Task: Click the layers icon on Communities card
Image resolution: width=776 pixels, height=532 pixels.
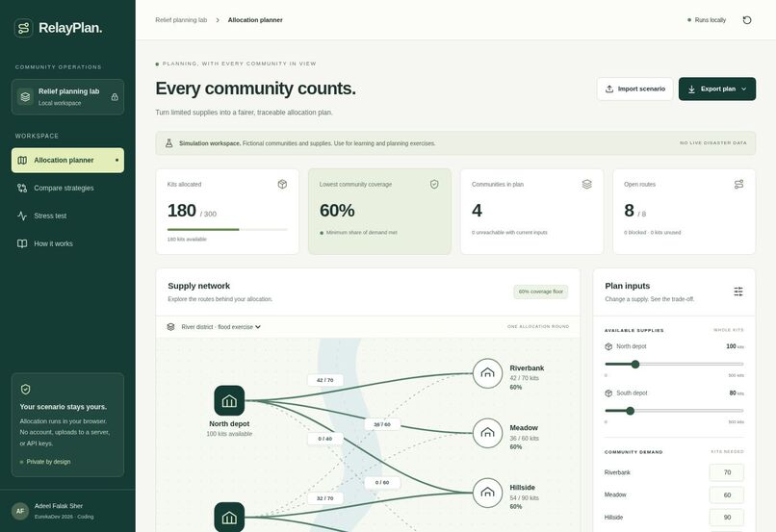Action: click(587, 185)
